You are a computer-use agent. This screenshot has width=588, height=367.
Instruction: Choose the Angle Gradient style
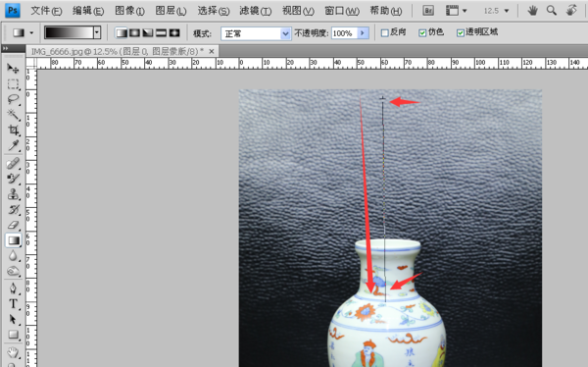point(147,33)
